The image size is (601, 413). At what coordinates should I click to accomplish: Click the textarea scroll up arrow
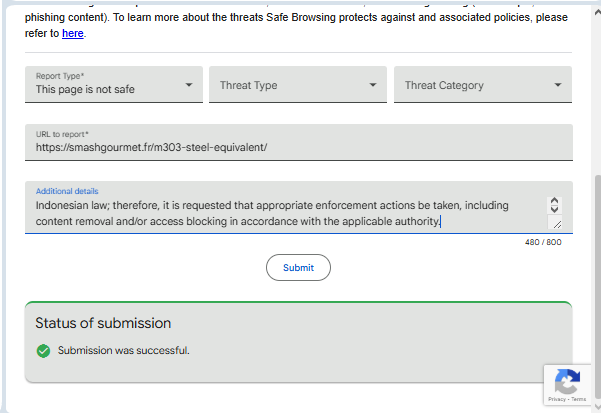pyautogui.click(x=555, y=201)
